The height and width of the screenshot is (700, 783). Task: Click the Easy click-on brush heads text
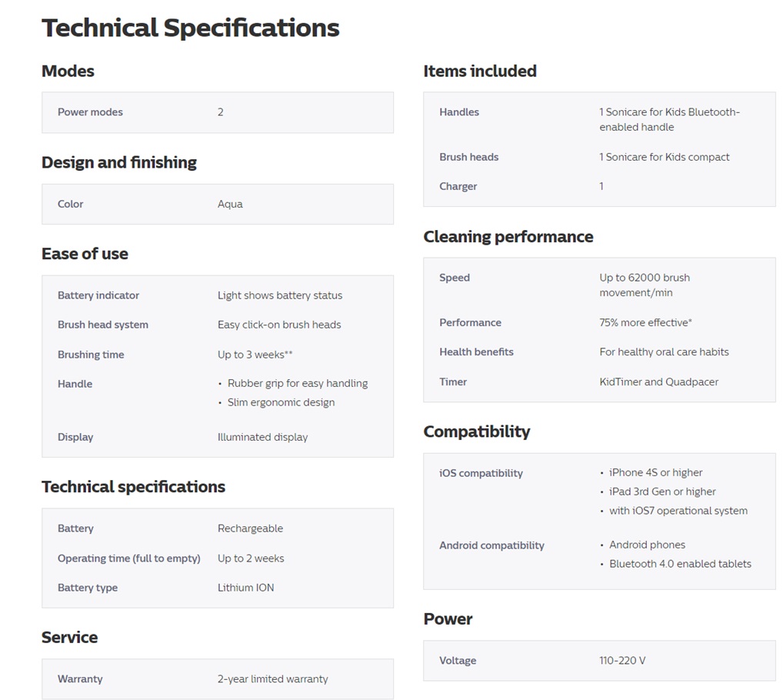tap(279, 325)
